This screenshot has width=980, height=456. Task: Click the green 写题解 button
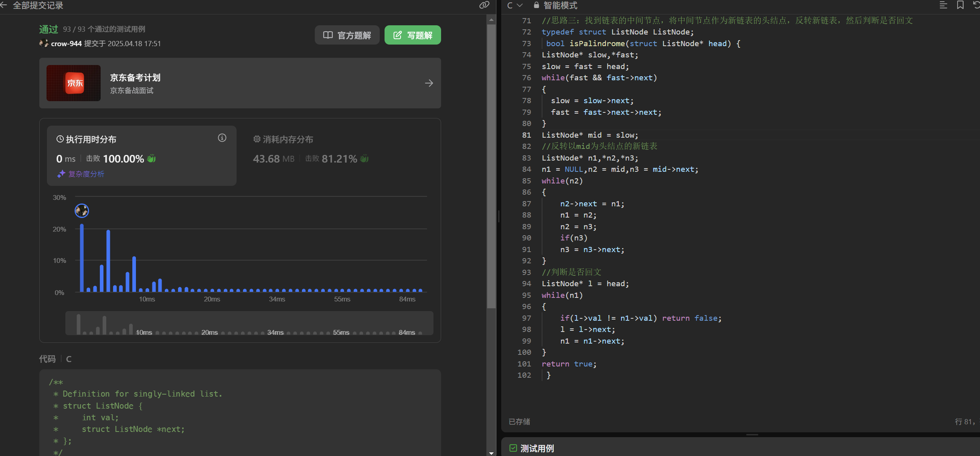413,35
